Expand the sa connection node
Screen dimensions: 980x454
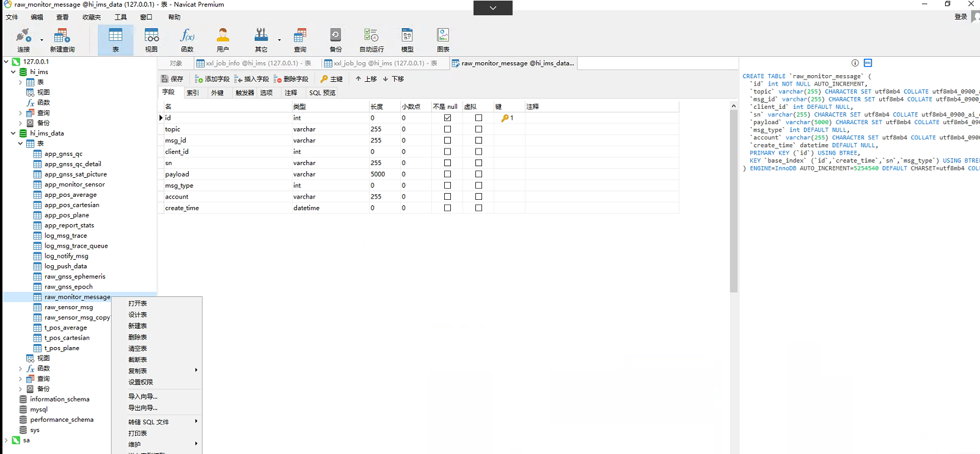pyautogui.click(x=6, y=440)
